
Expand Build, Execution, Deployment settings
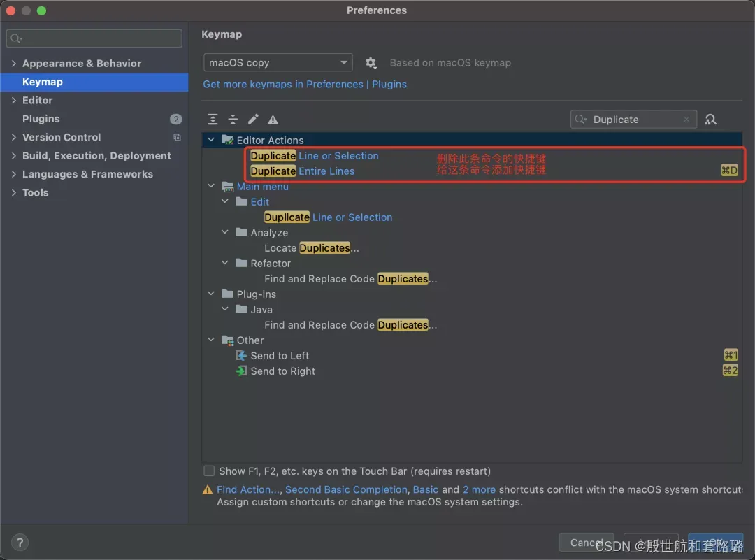click(13, 155)
